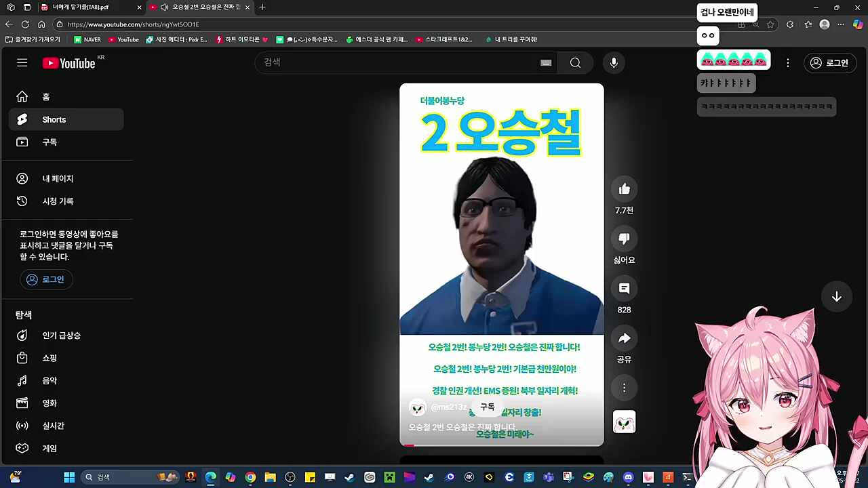Open the 홈 sidebar item
This screenshot has height=488, width=868.
[66, 97]
